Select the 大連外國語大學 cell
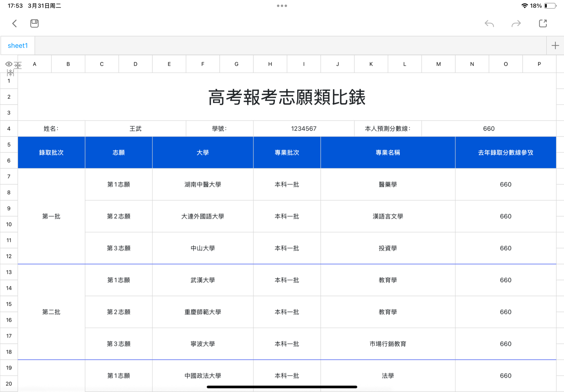 click(203, 216)
